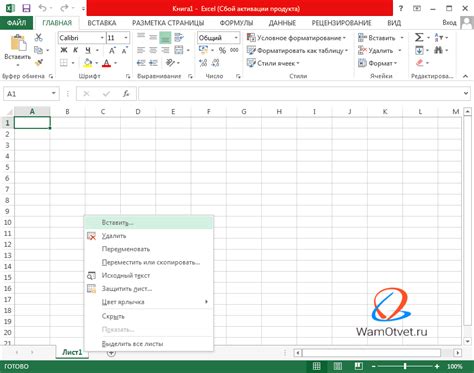The height and width of the screenshot is (373, 474).
Task: Click the Format Painter brush icon
Action: (x=39, y=62)
